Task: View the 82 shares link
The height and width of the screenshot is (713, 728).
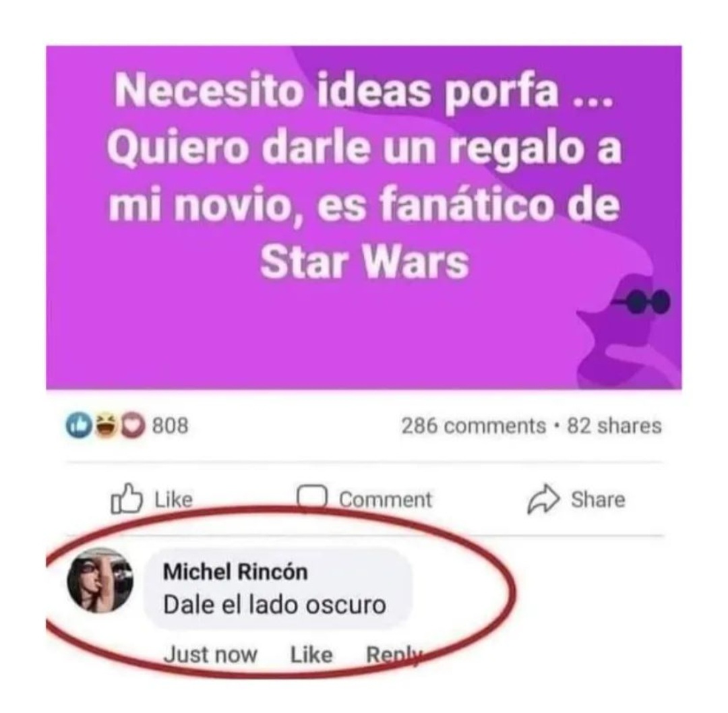Action: (614, 426)
